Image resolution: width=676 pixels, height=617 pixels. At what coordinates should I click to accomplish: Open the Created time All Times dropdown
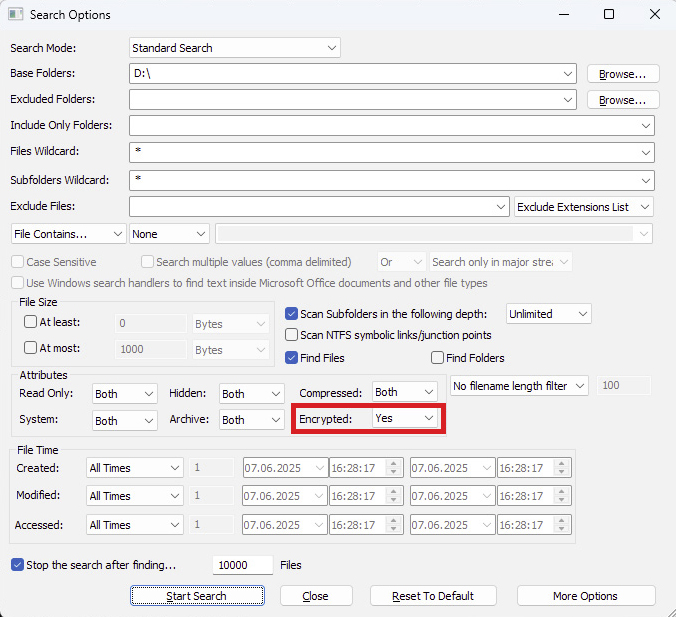(135, 468)
